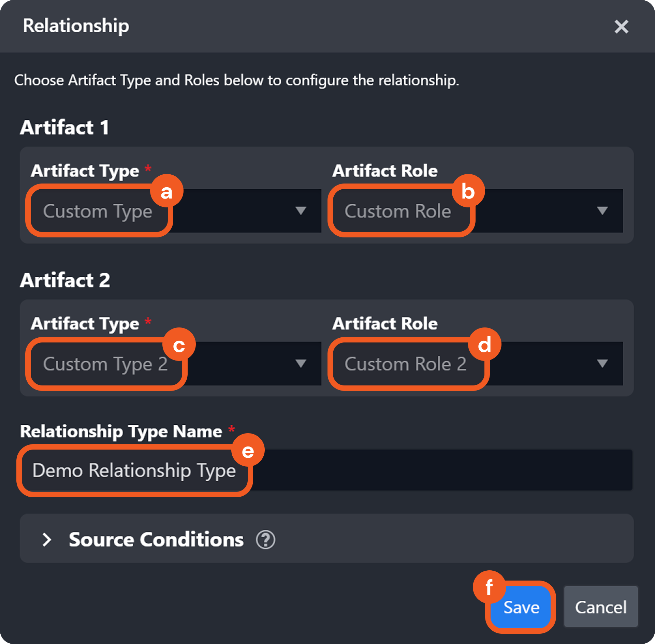
Task: Click the orange 'd' annotation badge
Action: click(x=484, y=345)
